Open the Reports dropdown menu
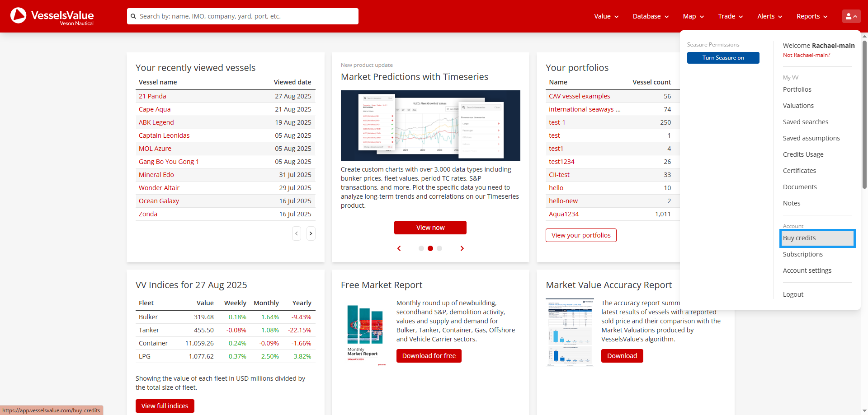Viewport: 868px width, 415px height. coord(811,16)
